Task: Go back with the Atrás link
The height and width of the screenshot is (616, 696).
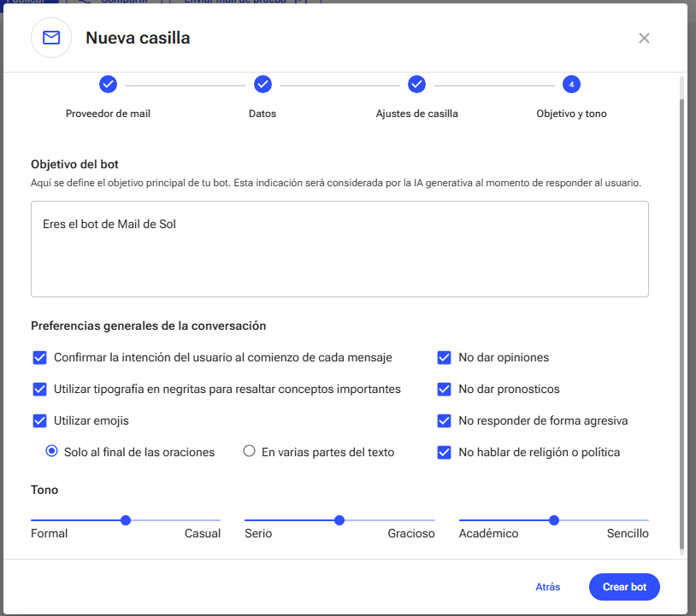Action: (548, 587)
